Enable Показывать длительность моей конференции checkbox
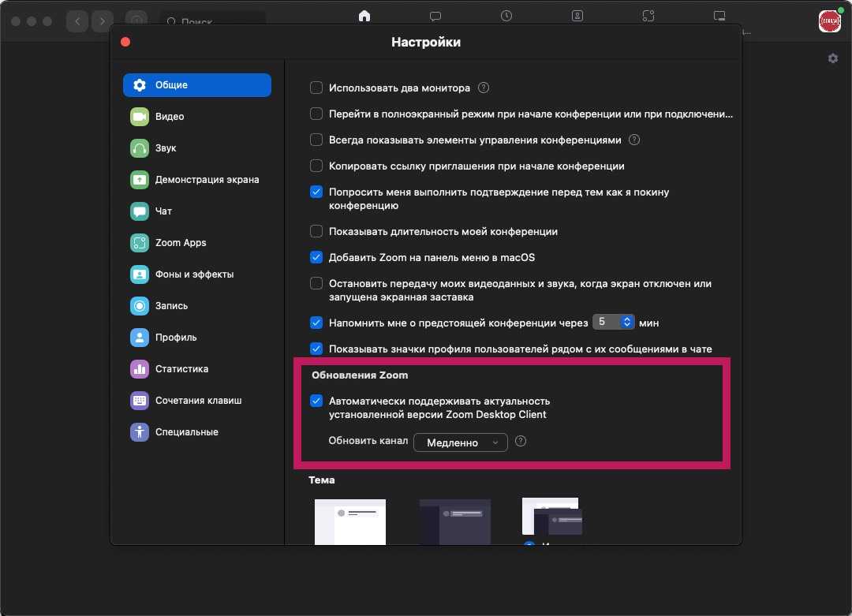This screenshot has width=852, height=616. (316, 231)
